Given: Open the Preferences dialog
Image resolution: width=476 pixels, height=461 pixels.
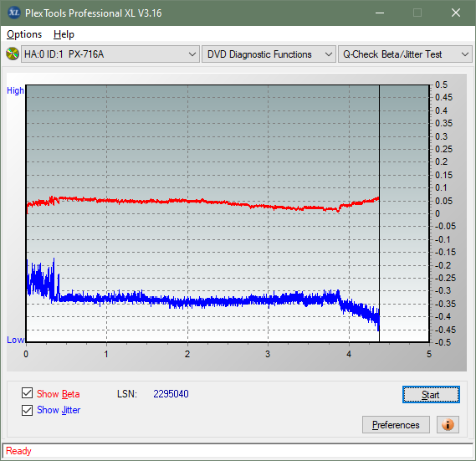Looking at the screenshot, I should coord(396,424).
